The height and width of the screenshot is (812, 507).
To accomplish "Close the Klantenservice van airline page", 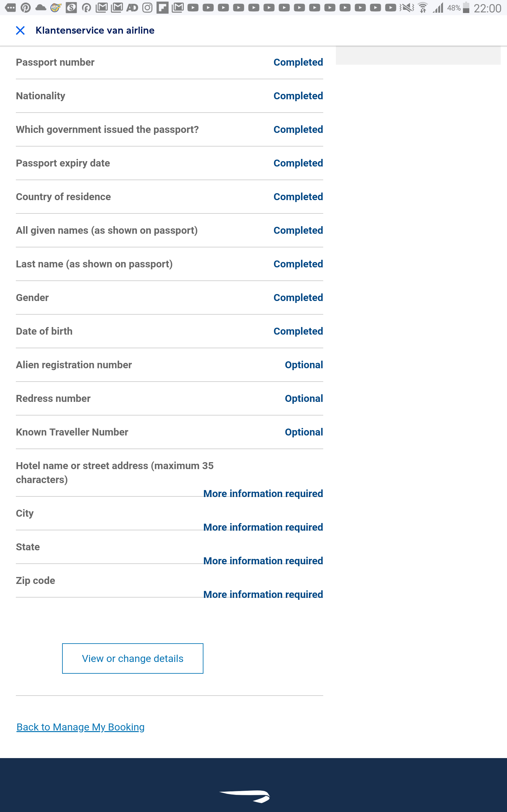I will 20,30.
